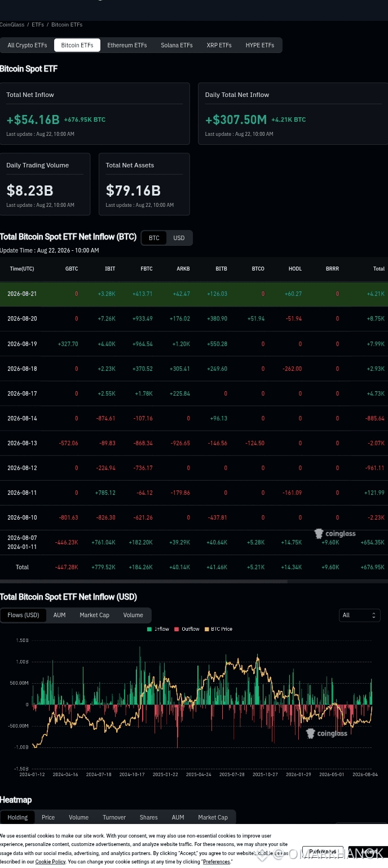Select the heatmap Market Cap tab
Image resolution: width=388 pixels, height=868 pixels.
click(x=213, y=817)
